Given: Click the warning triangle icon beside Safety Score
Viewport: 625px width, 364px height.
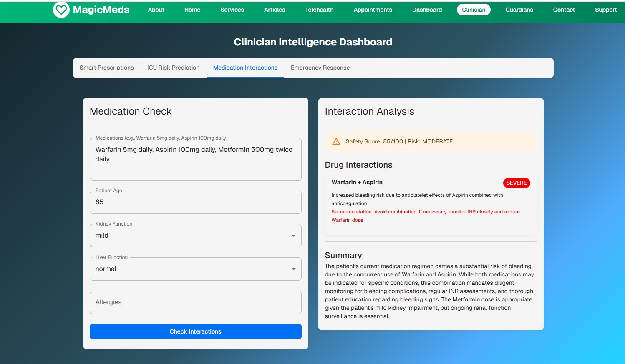Looking at the screenshot, I should tap(336, 141).
